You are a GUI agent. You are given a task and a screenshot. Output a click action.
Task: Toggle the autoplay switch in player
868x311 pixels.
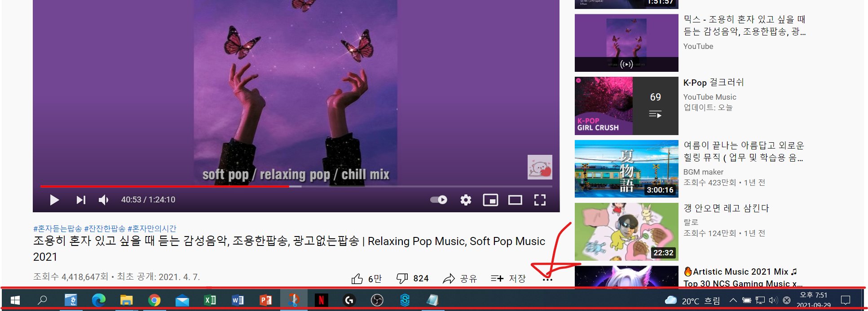439,200
